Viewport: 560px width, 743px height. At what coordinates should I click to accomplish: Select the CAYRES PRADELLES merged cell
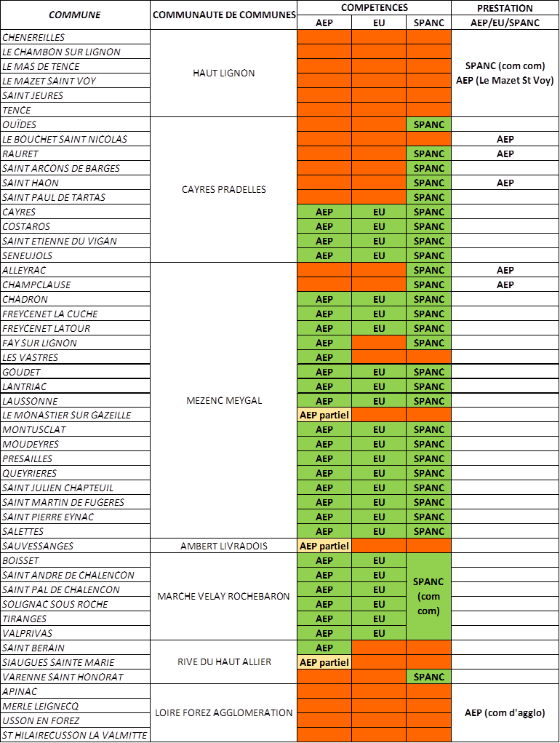[224, 190]
